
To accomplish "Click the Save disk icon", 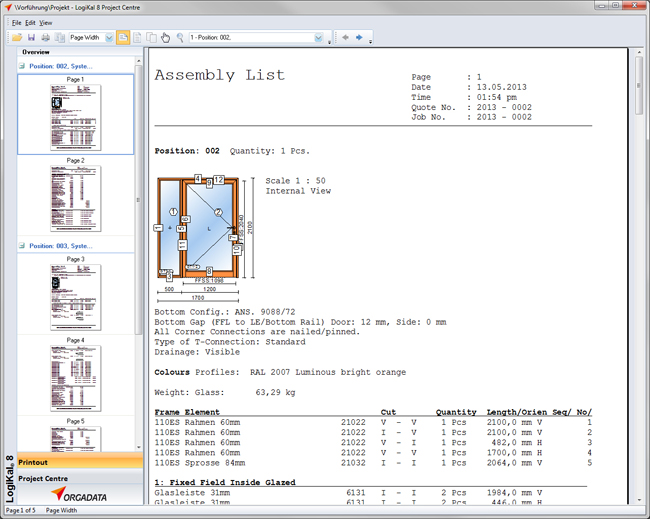I will coord(32,38).
